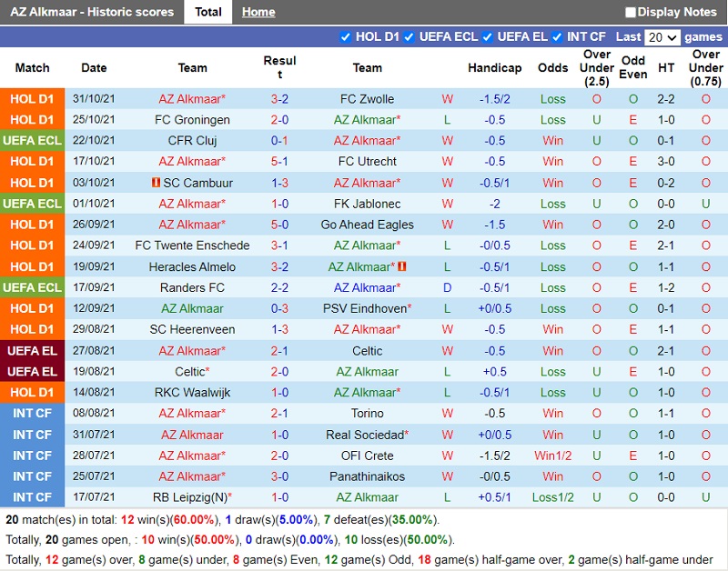Open the RB Leipzig team link

(192, 497)
